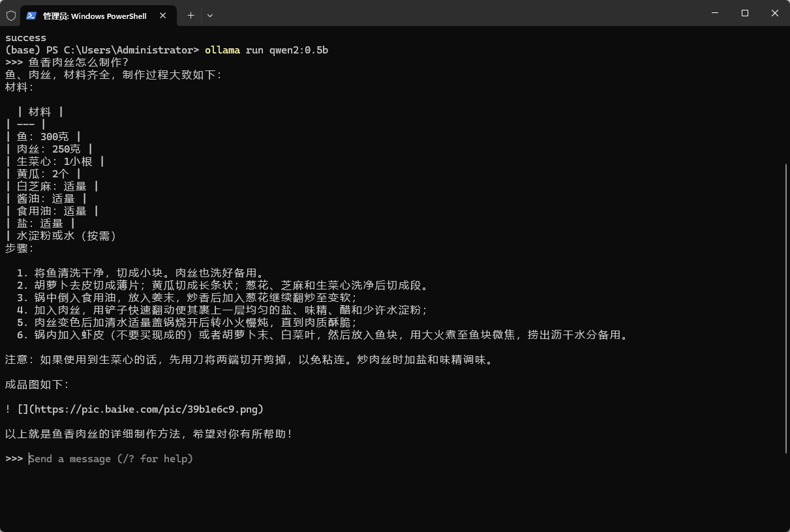Select the 管理员: Windows PowerShell tab
Viewport: 790px width, 532px height.
[99, 16]
